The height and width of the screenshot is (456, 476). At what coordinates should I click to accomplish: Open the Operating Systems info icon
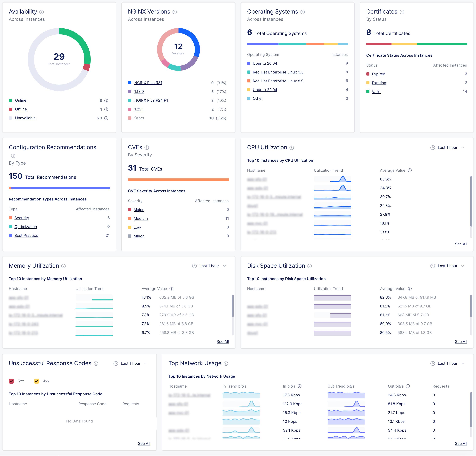[303, 12]
